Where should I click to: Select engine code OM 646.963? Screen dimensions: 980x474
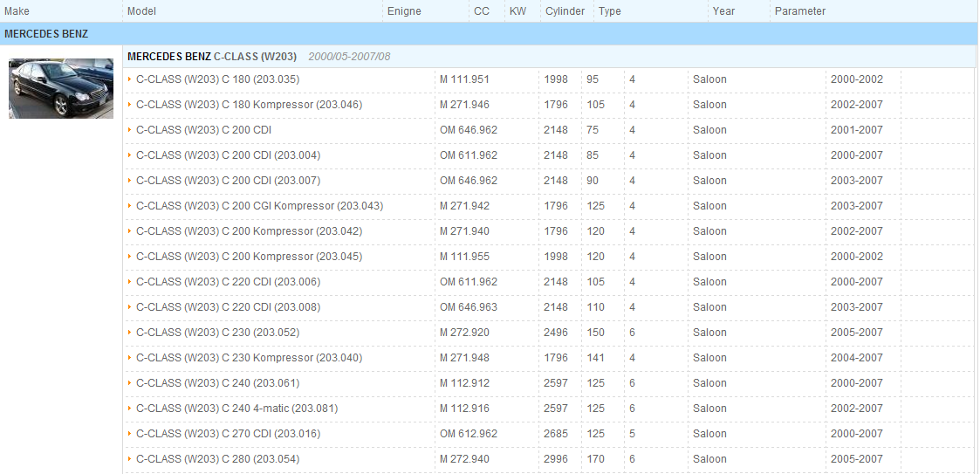(x=469, y=307)
